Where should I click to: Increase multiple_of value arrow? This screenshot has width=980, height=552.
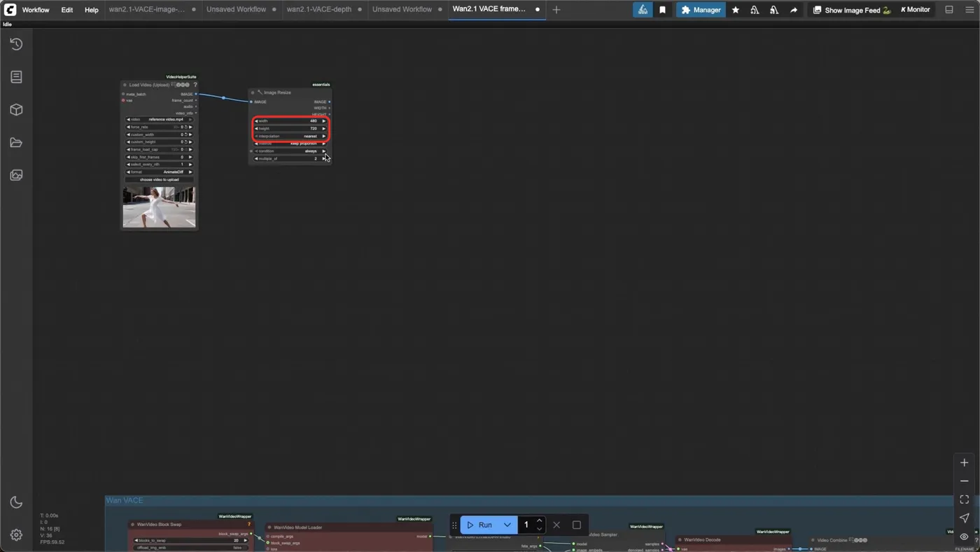[324, 158]
